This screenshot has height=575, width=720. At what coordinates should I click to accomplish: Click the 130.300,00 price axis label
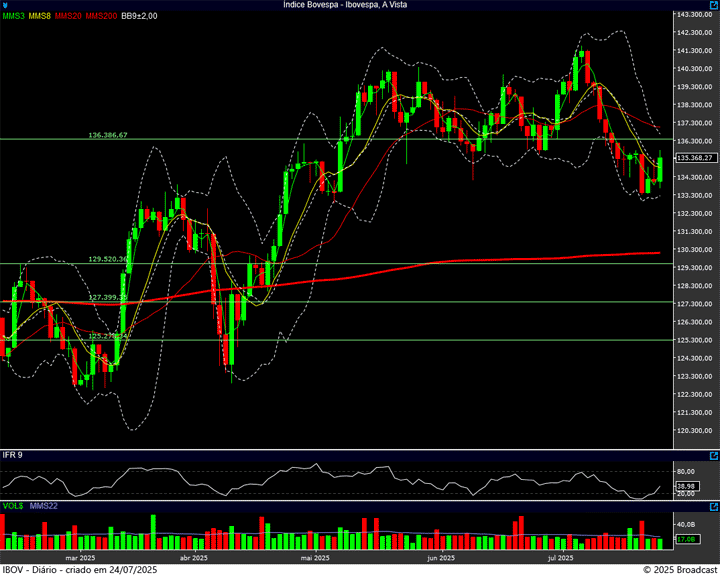[695, 250]
